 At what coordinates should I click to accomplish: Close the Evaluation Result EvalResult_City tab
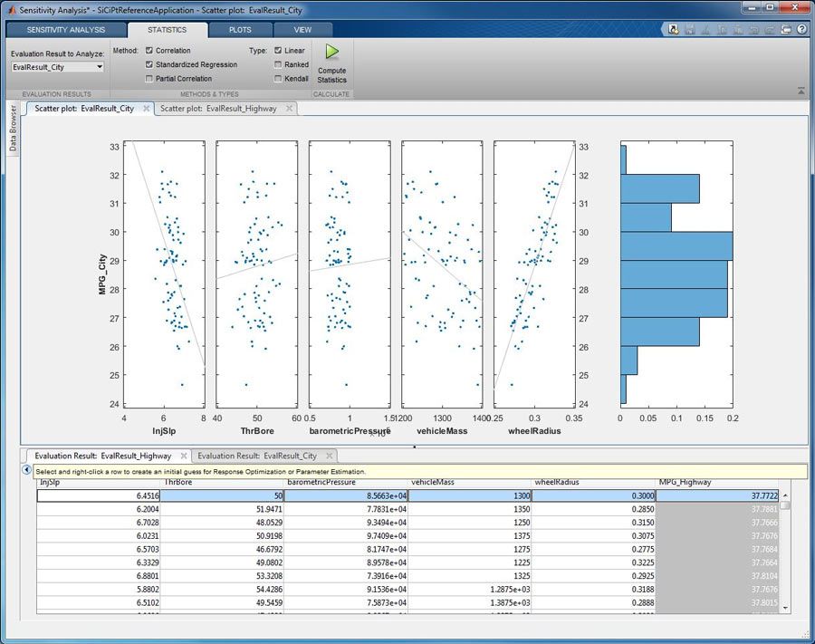(329, 456)
